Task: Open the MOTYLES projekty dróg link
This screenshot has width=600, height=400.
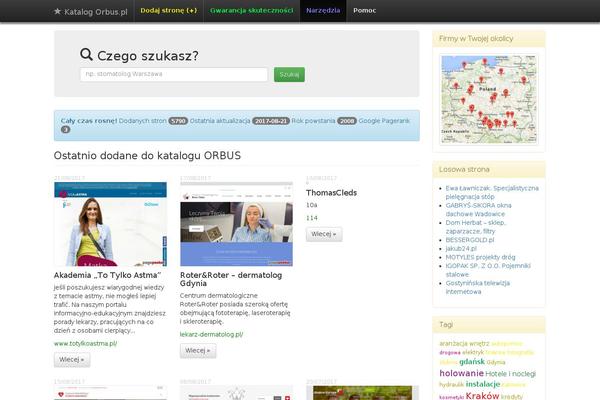Action: [x=480, y=257]
